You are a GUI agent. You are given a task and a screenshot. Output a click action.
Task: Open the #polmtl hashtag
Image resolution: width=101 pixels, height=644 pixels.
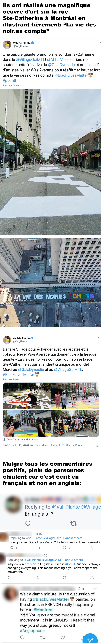pos(9,80)
